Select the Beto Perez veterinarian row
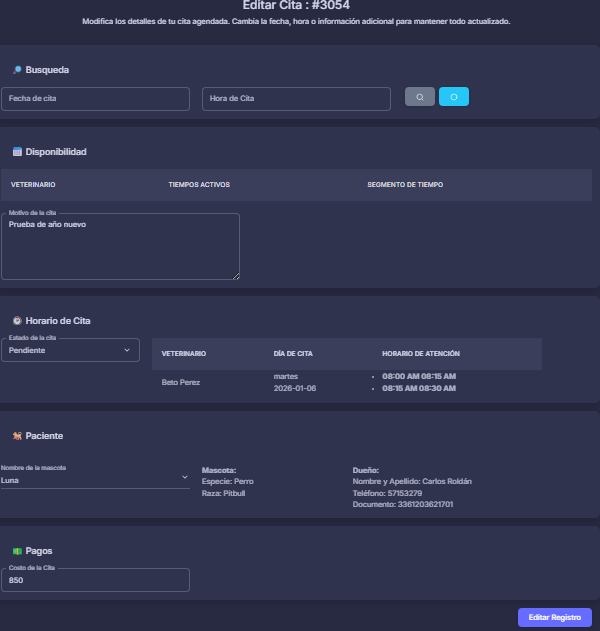The image size is (600, 631). coord(181,382)
